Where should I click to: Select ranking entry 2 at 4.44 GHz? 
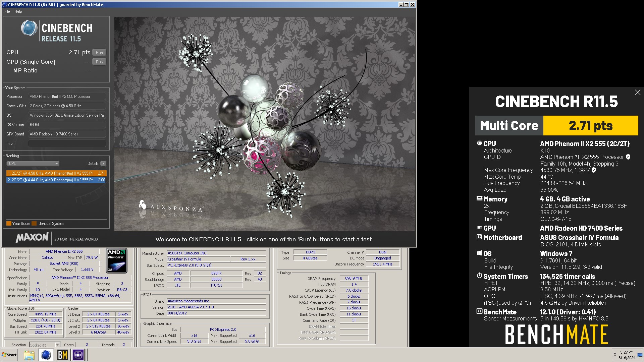coord(56,180)
